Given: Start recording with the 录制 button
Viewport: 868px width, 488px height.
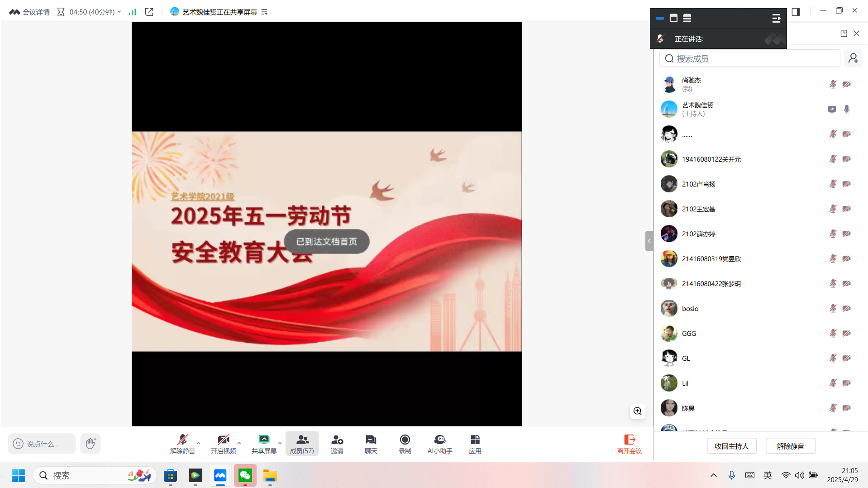Looking at the screenshot, I should pos(405,444).
